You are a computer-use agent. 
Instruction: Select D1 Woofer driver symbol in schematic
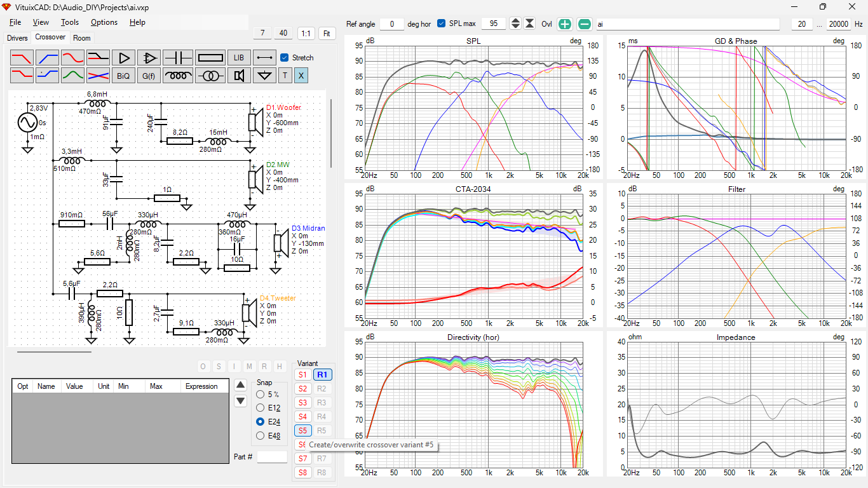255,123
